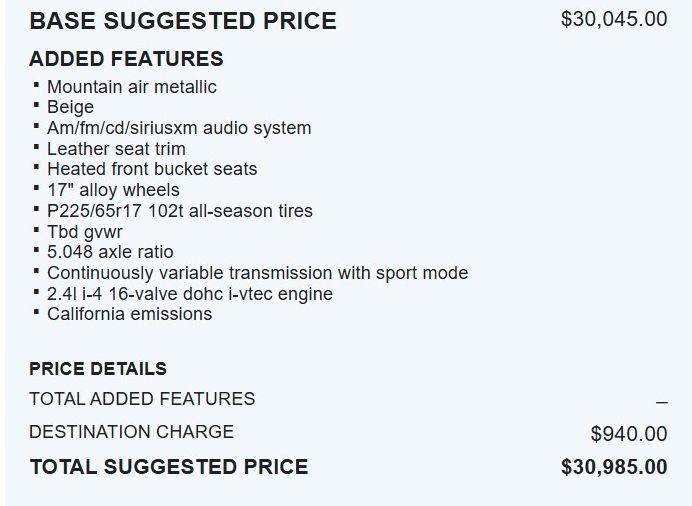Select the $30,045.00 base price amount
The image size is (692, 506).
pos(613,19)
